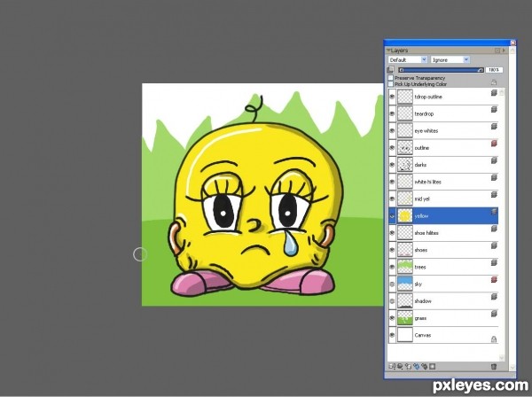Select the darks layer
The width and height of the screenshot is (532, 397).
443,165
